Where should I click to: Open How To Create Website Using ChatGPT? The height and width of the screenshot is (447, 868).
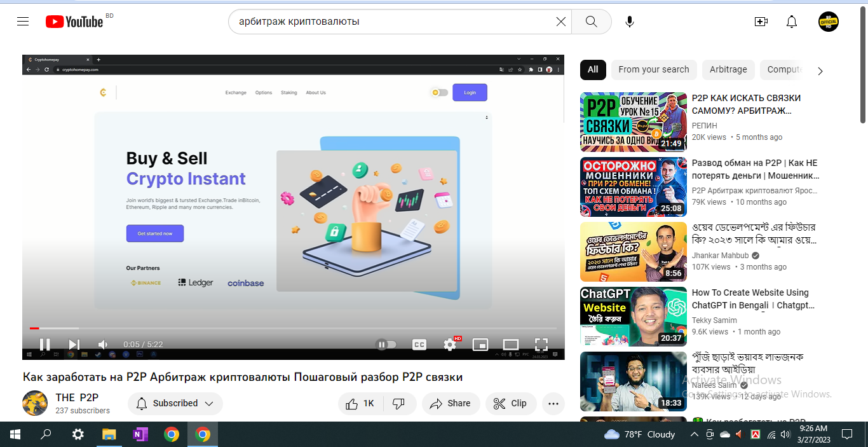(x=753, y=299)
